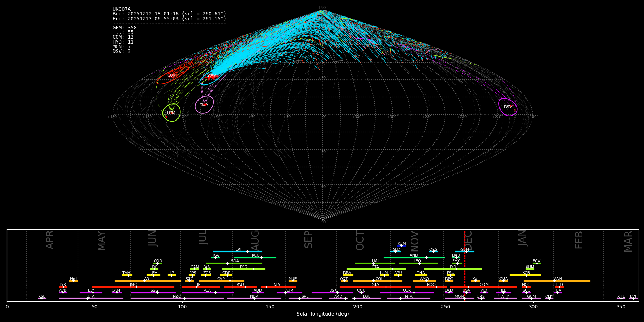Click the cyan ERI shower bar
644x322 pixels.
[238, 252]
